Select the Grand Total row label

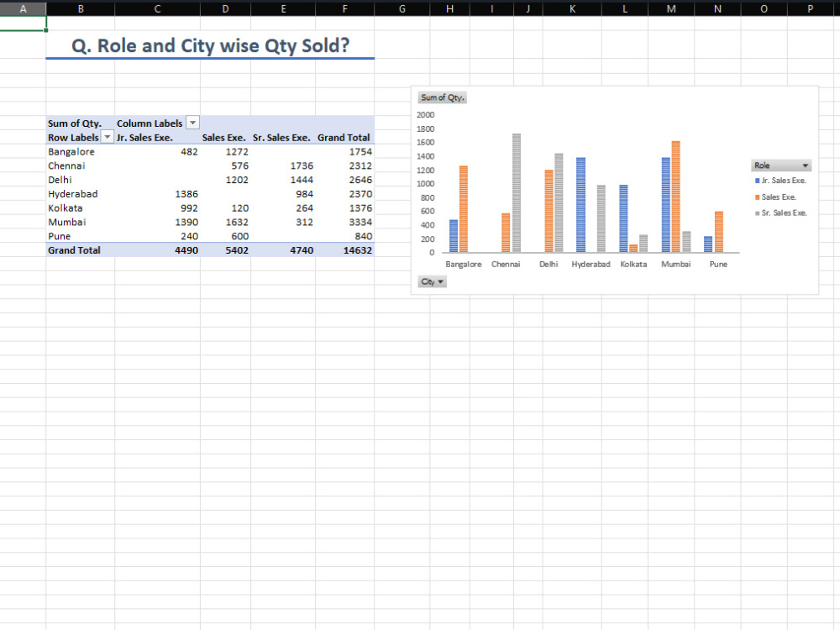81,250
